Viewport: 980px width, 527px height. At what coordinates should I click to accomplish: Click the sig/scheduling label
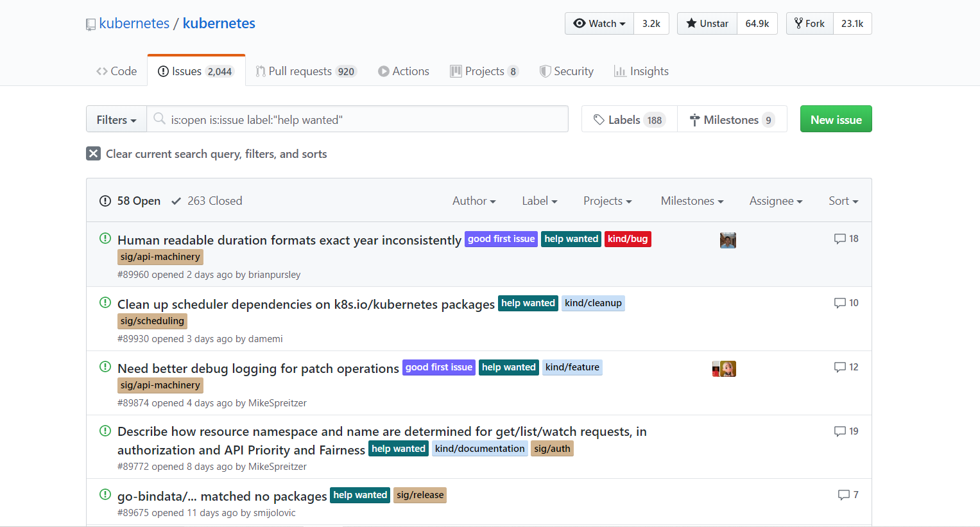pyautogui.click(x=152, y=321)
